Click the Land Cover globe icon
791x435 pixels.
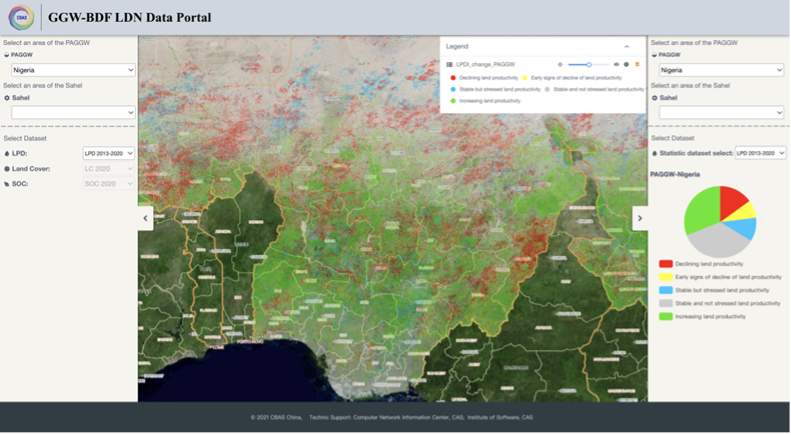pos(7,169)
